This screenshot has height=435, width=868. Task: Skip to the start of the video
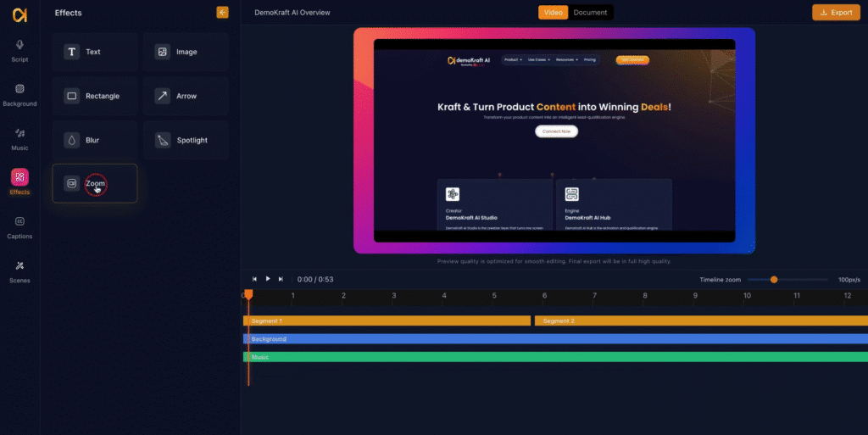pyautogui.click(x=254, y=279)
